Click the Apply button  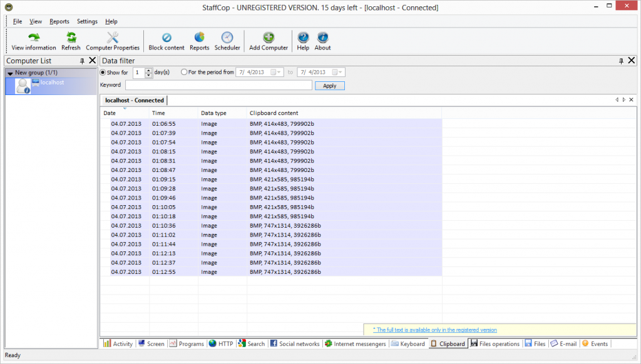tap(329, 86)
